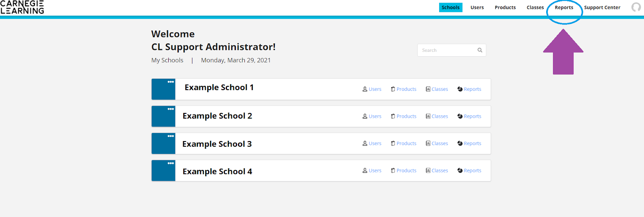Click the user profile avatar icon
The width and height of the screenshot is (644, 217).
click(x=636, y=7)
